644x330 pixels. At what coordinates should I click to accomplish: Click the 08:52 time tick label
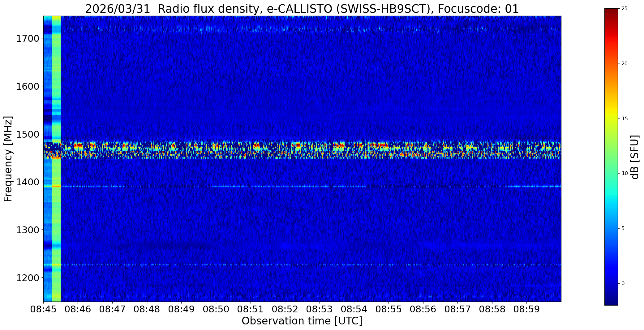[x=285, y=309]
